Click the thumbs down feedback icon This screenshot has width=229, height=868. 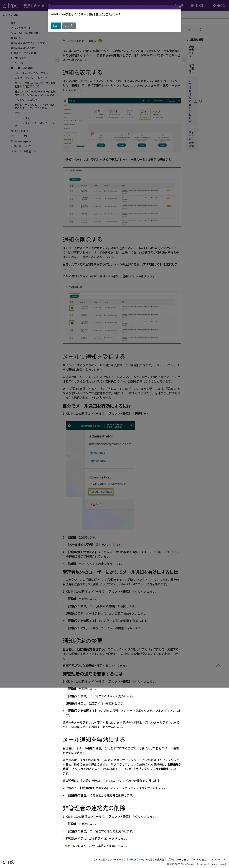pos(200,101)
